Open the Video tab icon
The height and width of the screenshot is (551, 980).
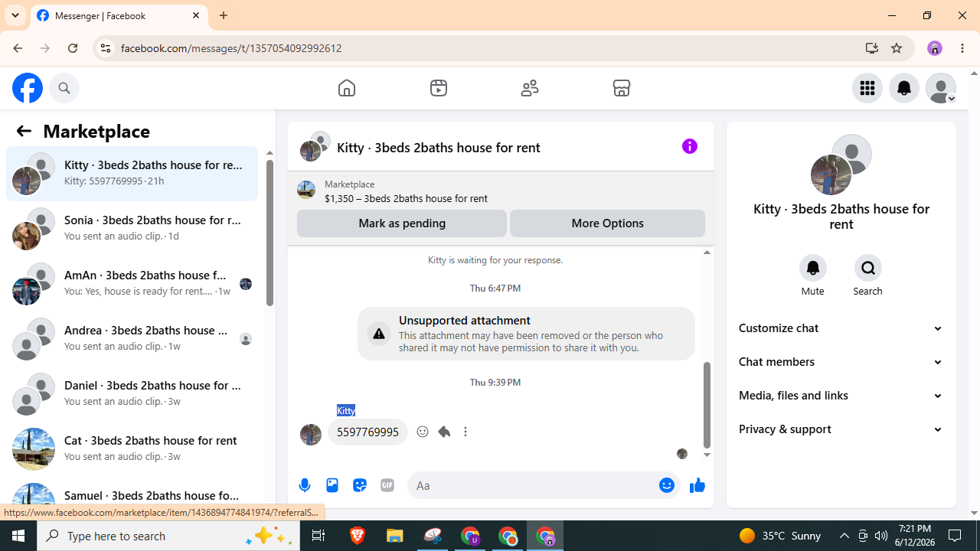coord(439,88)
